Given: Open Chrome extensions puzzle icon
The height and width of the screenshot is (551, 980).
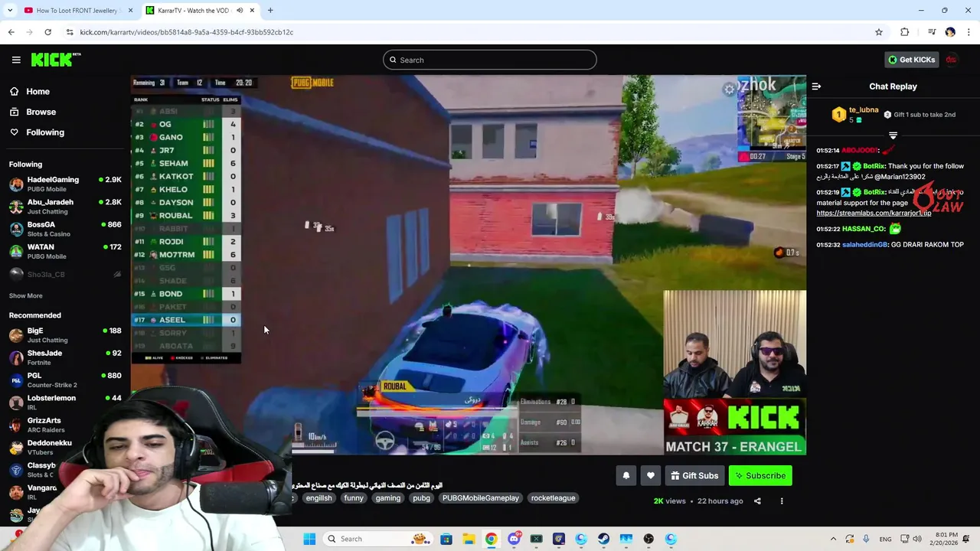Looking at the screenshot, I should (905, 32).
